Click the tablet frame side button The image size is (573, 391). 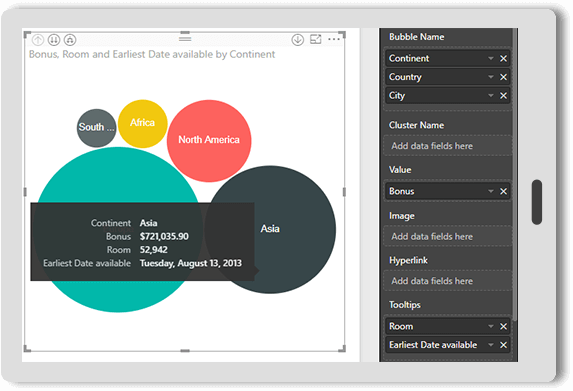(537, 202)
